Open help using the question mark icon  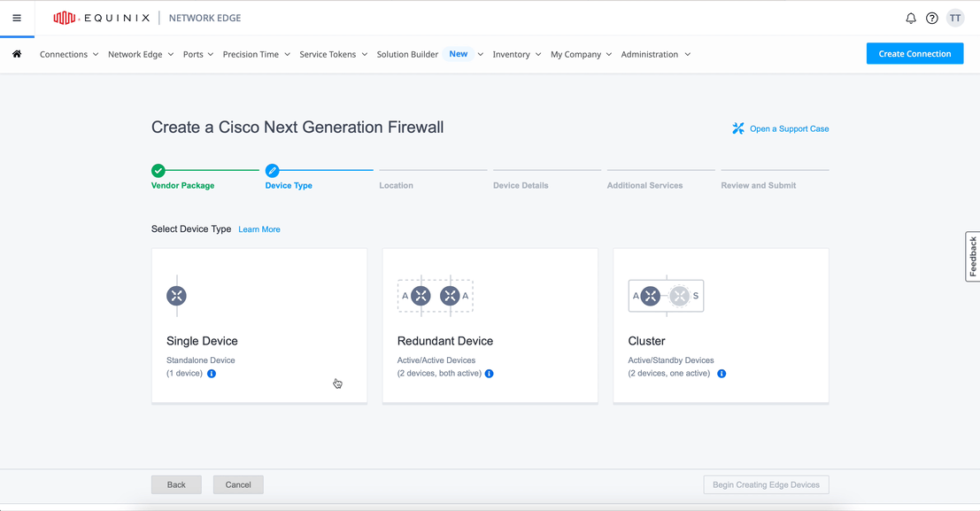coord(932,17)
